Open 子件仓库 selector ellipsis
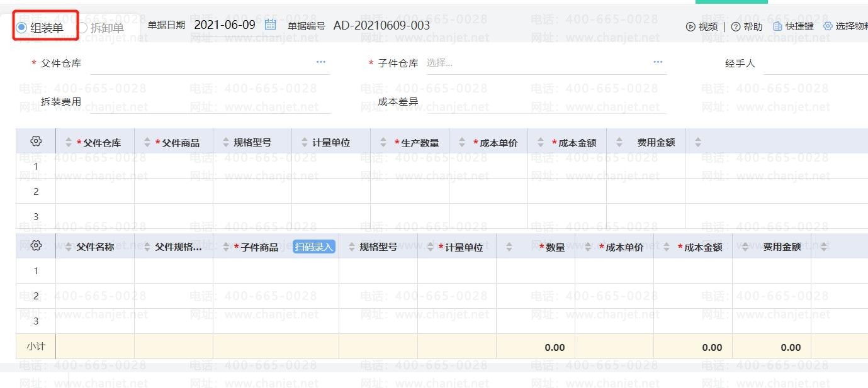868x388 pixels. (x=658, y=62)
